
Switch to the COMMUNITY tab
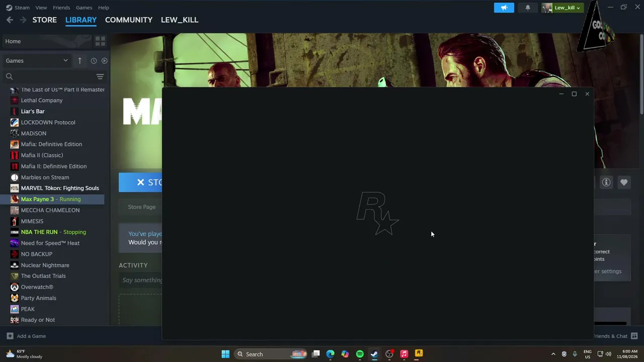click(129, 20)
